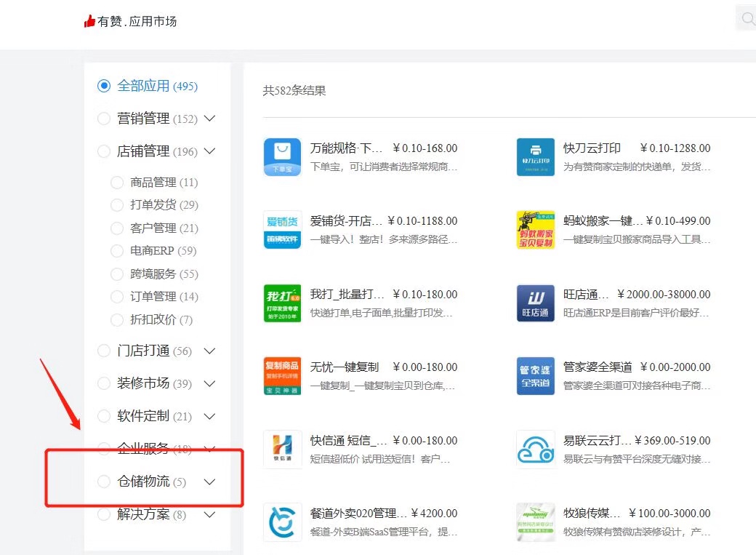The width and height of the screenshot is (756, 555).
Task: Open the 牧狼传媒 app icon
Action: click(x=535, y=522)
